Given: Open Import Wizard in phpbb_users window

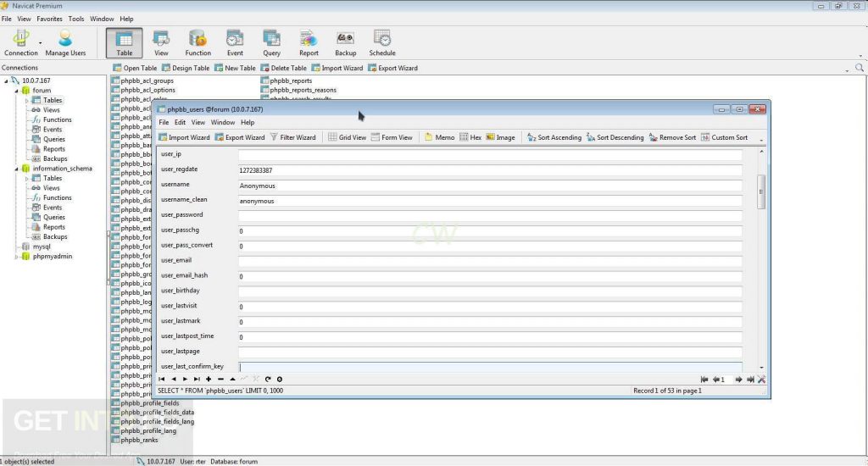Looking at the screenshot, I should coord(184,137).
